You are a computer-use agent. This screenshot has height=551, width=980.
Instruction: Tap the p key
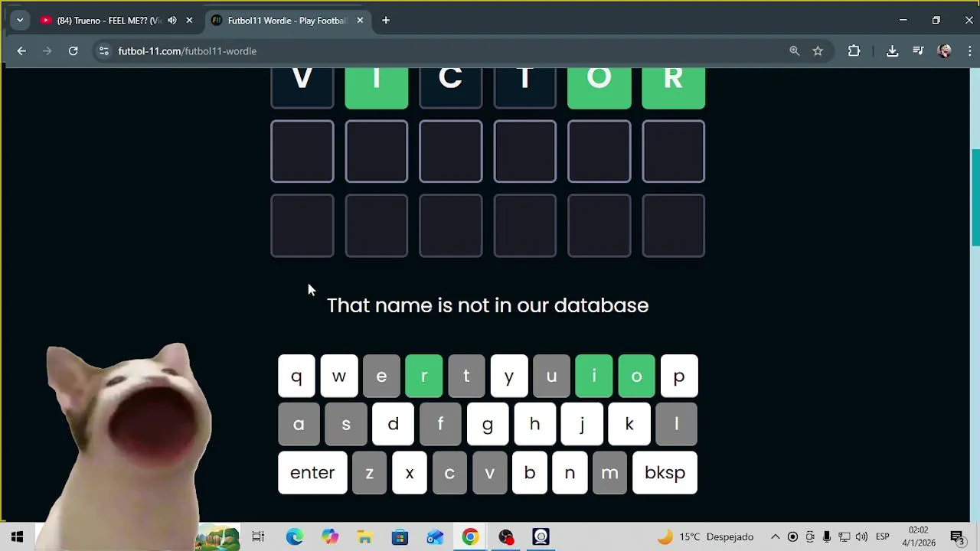[x=679, y=377]
